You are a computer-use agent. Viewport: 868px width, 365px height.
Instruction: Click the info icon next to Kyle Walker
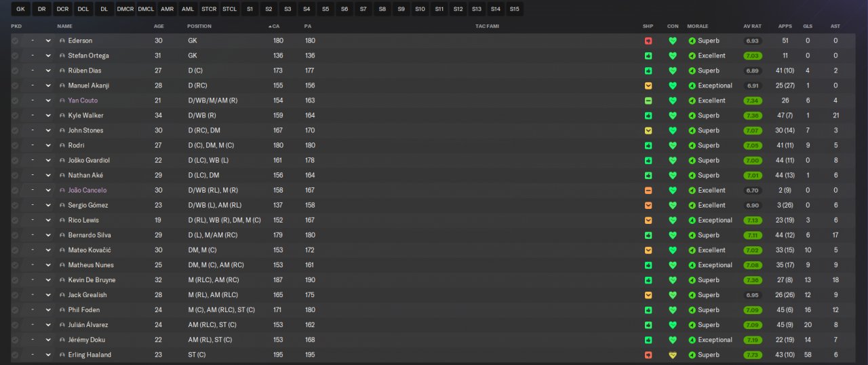tap(62, 115)
